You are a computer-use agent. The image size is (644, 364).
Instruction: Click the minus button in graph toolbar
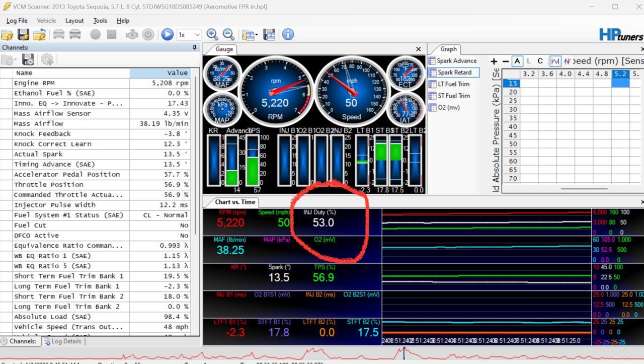[506, 61]
